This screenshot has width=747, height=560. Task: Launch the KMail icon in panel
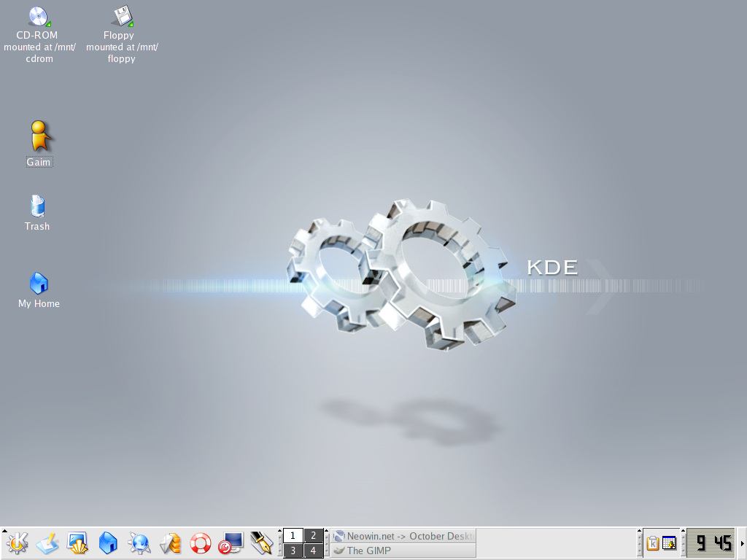click(170, 543)
